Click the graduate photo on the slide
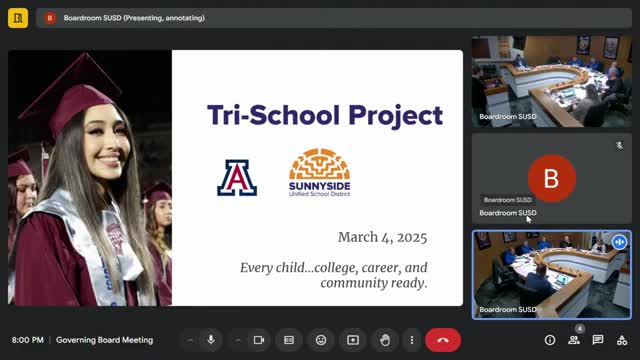Viewport: 640px width, 360px height. [90, 178]
